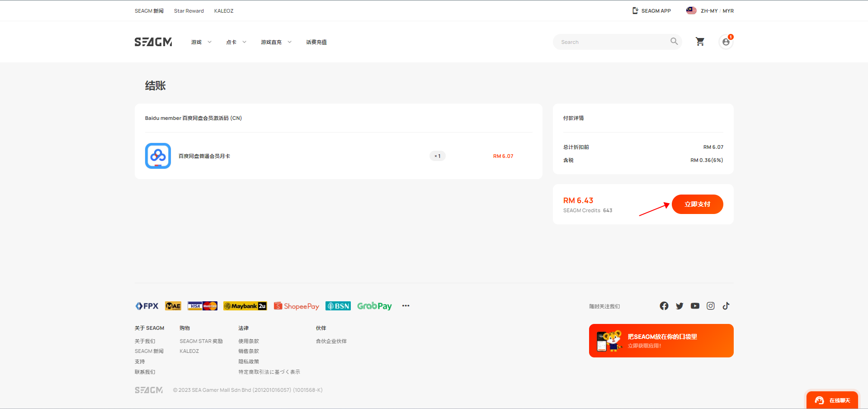Open the 话费充值 menu item
868x409 pixels.
click(x=316, y=42)
